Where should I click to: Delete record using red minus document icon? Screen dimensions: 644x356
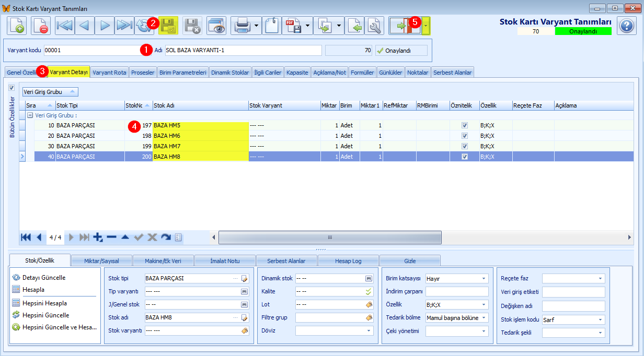pyautogui.click(x=41, y=25)
